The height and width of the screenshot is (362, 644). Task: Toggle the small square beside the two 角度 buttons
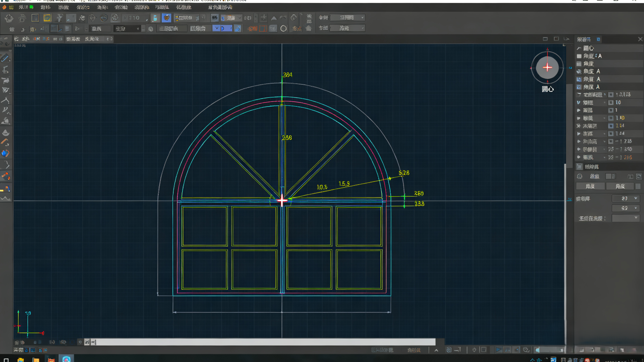coord(638,186)
